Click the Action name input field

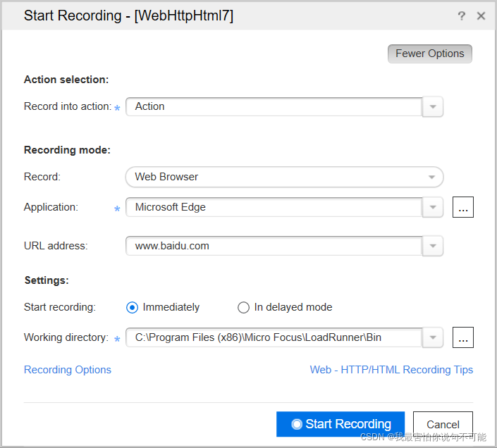274,107
